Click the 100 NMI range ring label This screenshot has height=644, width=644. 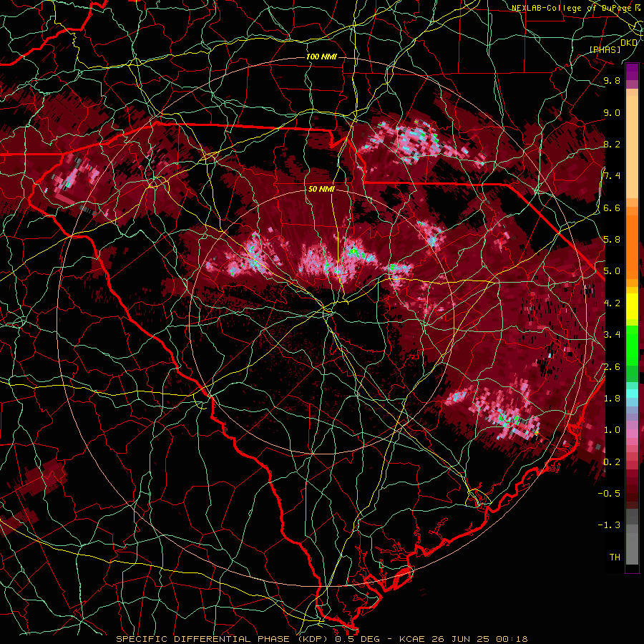tap(321, 57)
